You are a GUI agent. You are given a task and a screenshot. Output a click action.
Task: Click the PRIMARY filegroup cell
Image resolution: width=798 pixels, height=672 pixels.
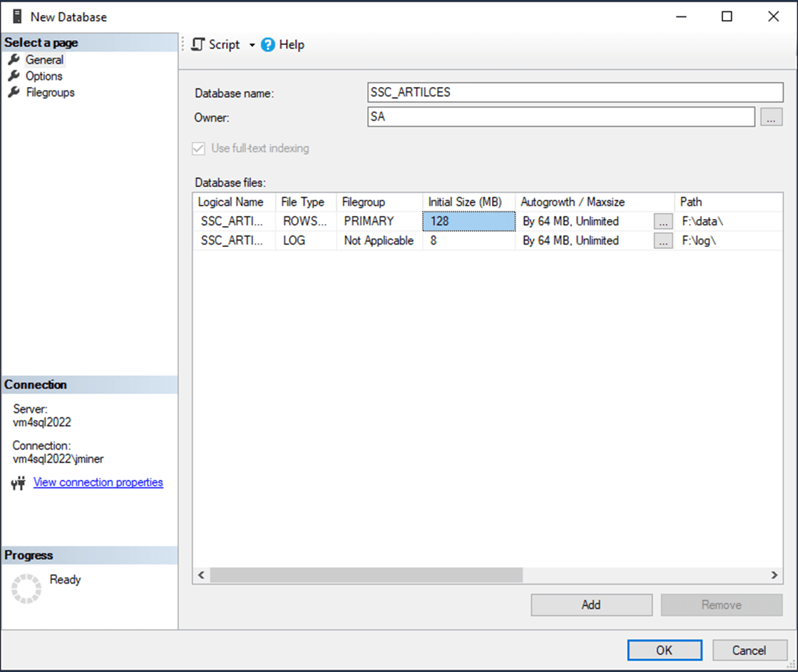click(379, 221)
